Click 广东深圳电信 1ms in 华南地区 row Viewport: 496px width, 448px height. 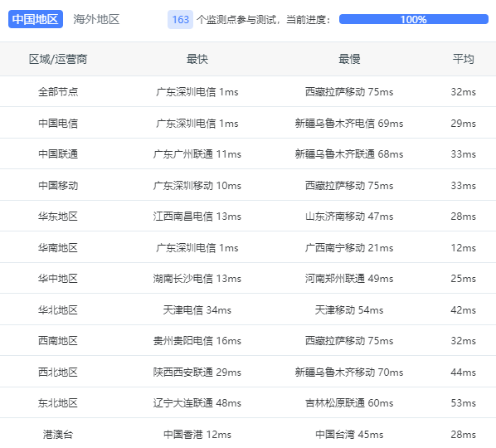pyautogui.click(x=197, y=248)
